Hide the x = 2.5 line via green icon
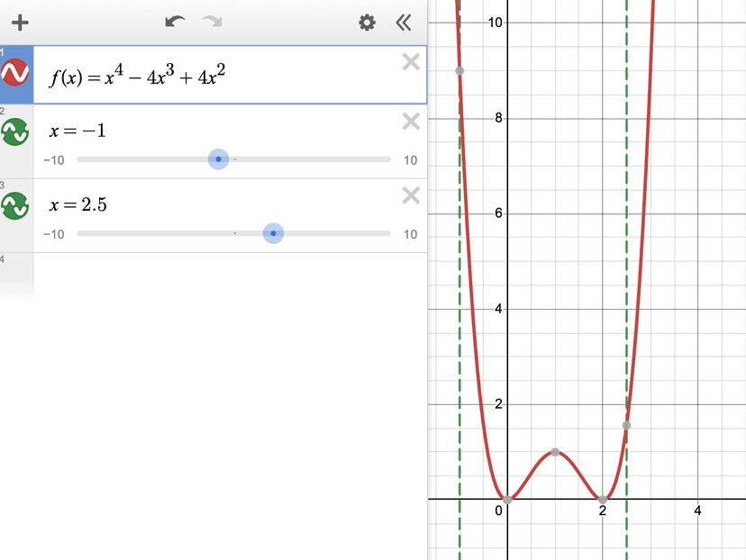This screenshot has width=746, height=560. (15, 206)
